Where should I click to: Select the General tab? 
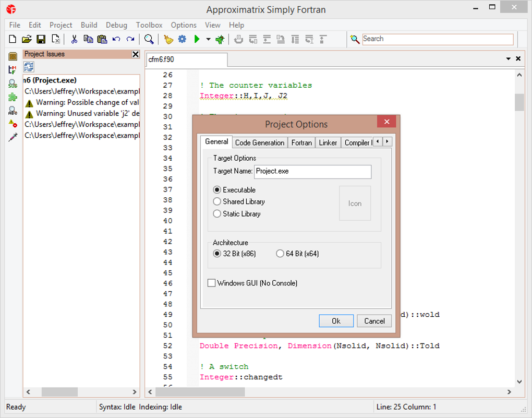tap(216, 141)
